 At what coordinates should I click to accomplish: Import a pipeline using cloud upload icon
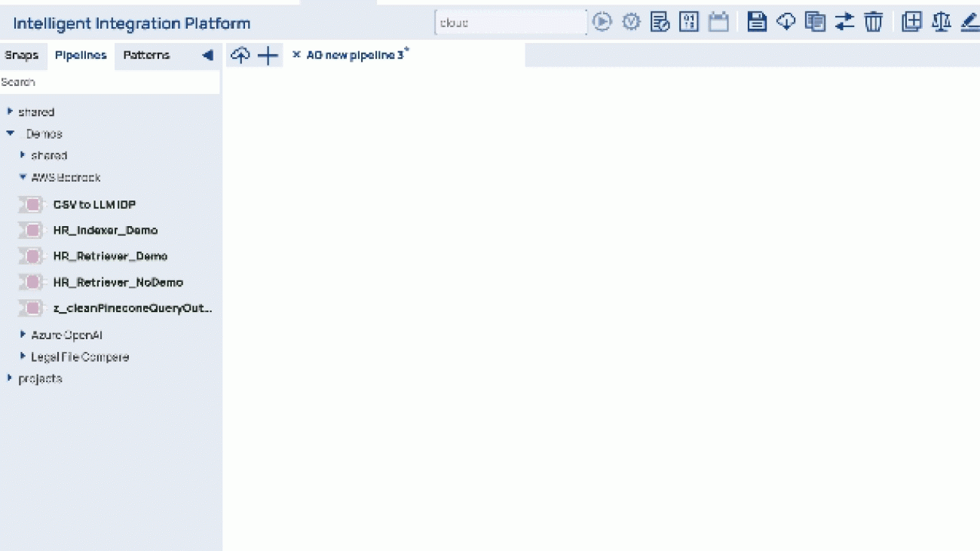[240, 55]
